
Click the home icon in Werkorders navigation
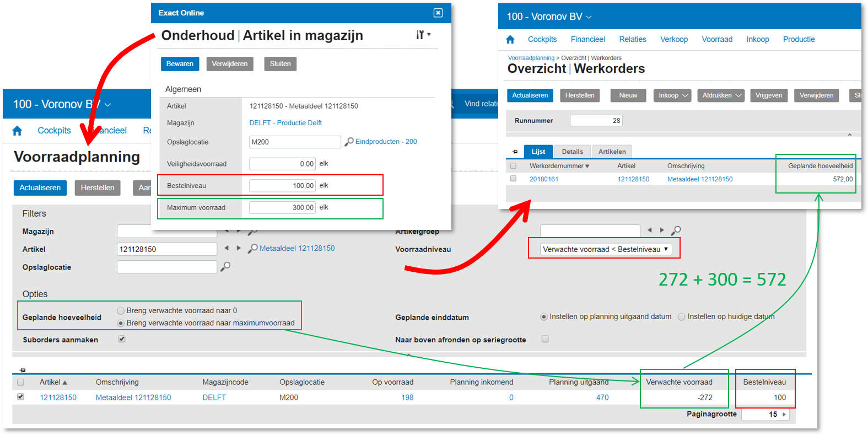click(x=510, y=40)
